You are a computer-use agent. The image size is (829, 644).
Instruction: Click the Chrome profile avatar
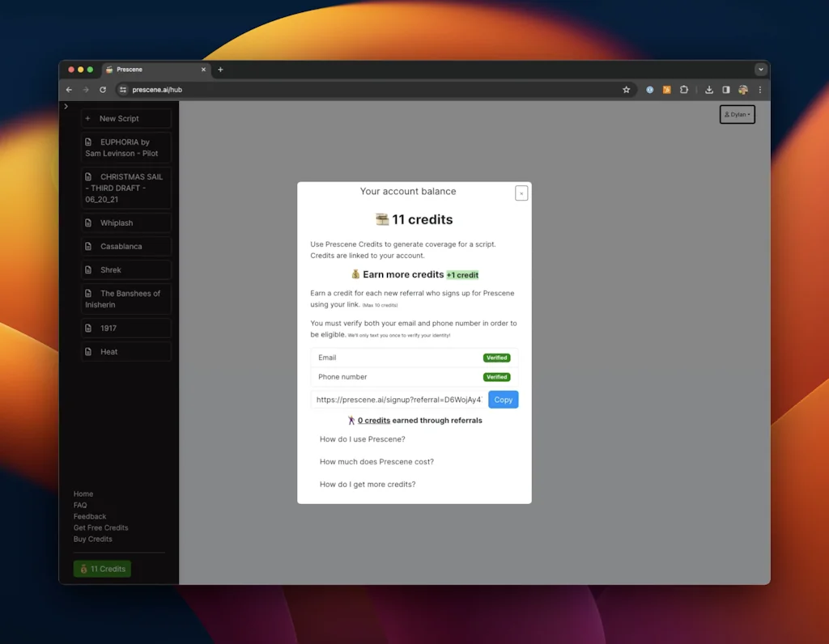(x=743, y=90)
